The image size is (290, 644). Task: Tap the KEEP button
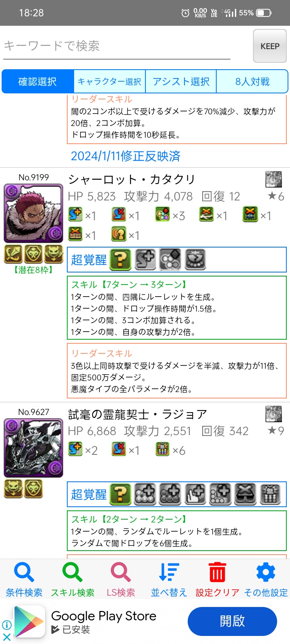(x=270, y=46)
